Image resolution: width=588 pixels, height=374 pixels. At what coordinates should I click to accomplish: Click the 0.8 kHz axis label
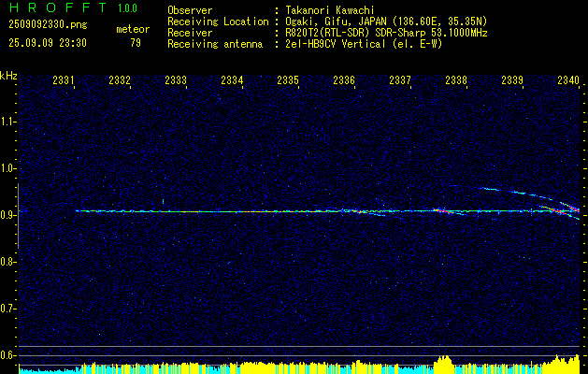coord(7,262)
